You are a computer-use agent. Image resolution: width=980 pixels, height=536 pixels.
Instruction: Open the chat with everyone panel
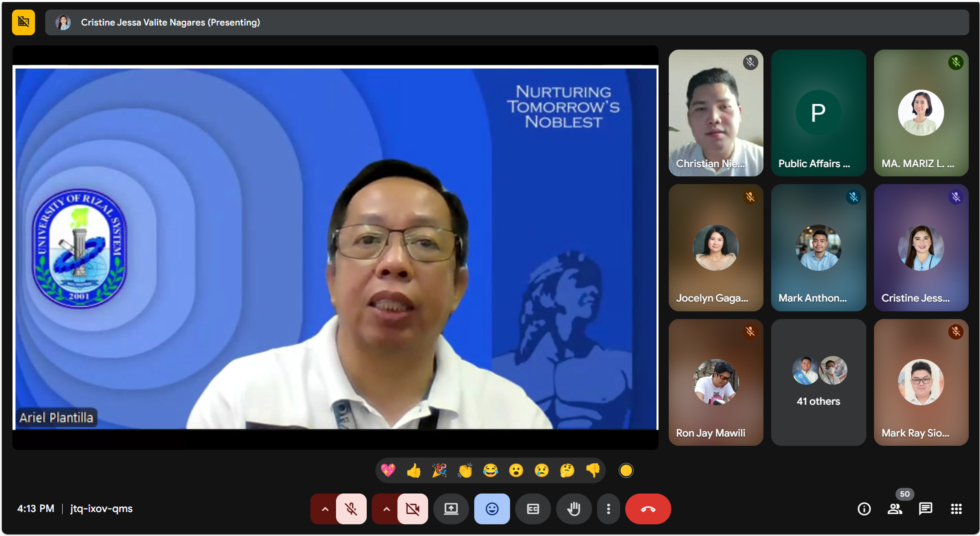point(926,509)
